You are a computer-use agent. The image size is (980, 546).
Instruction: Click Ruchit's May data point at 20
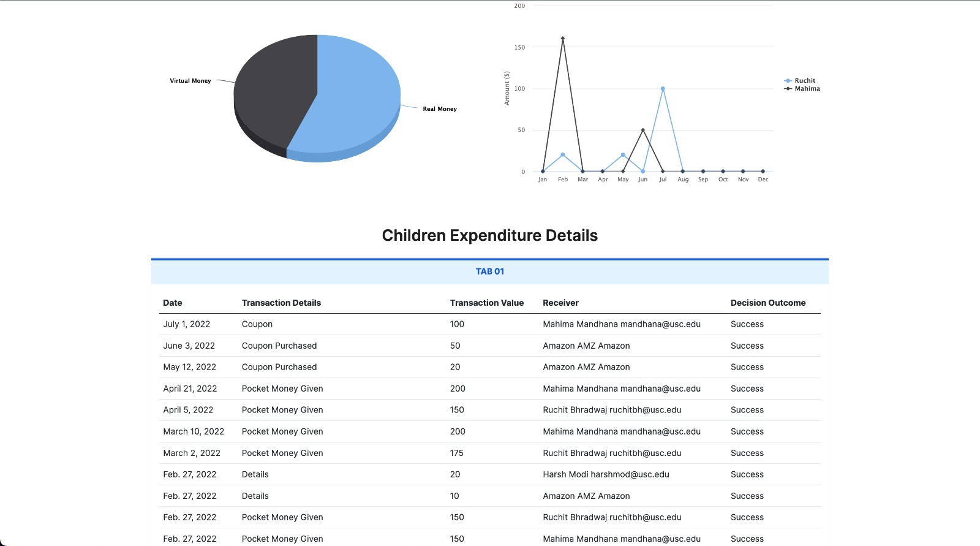623,155
